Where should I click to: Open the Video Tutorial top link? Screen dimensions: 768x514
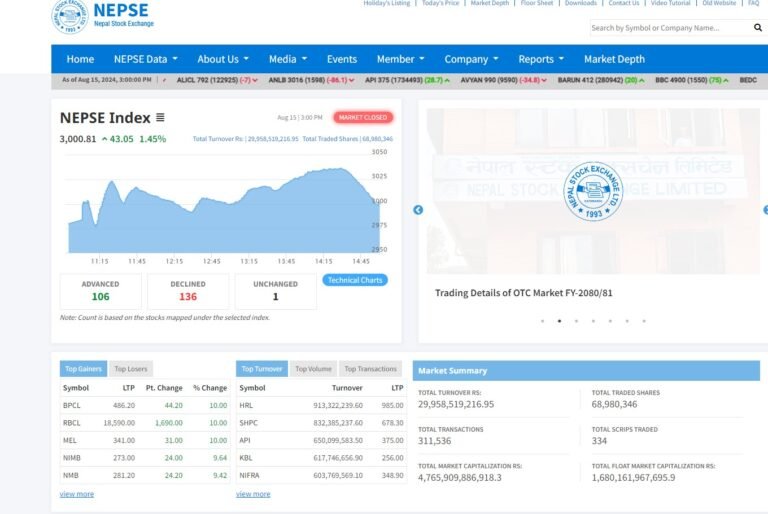click(671, 3)
